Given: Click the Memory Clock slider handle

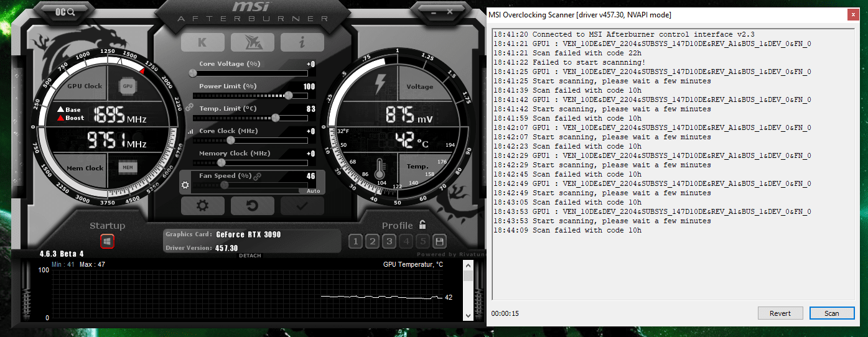Looking at the screenshot, I should 221,163.
